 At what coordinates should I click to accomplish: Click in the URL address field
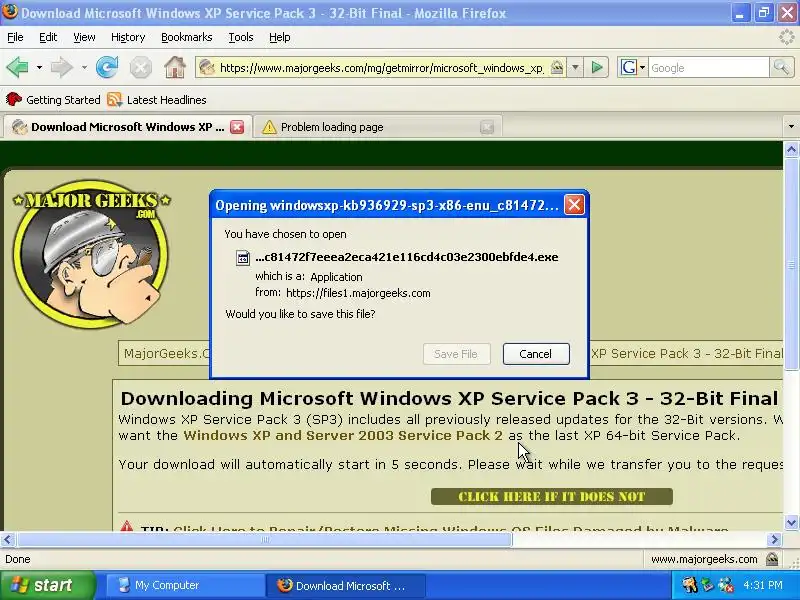pyautogui.click(x=382, y=68)
